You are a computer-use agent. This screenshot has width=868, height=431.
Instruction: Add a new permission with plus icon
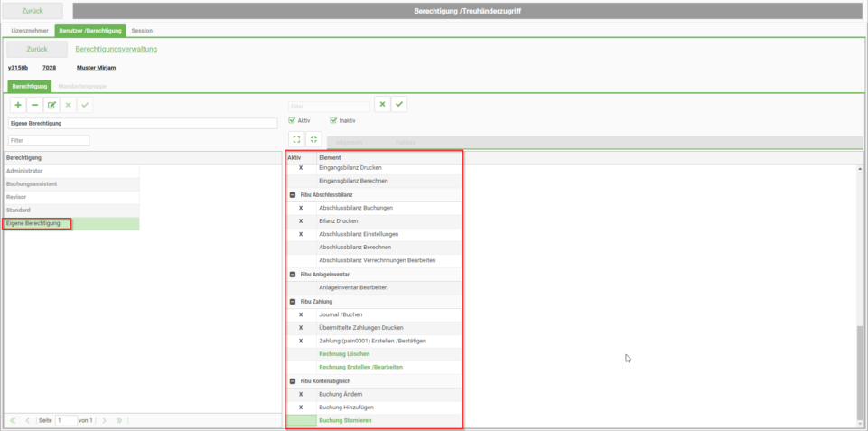[x=18, y=105]
